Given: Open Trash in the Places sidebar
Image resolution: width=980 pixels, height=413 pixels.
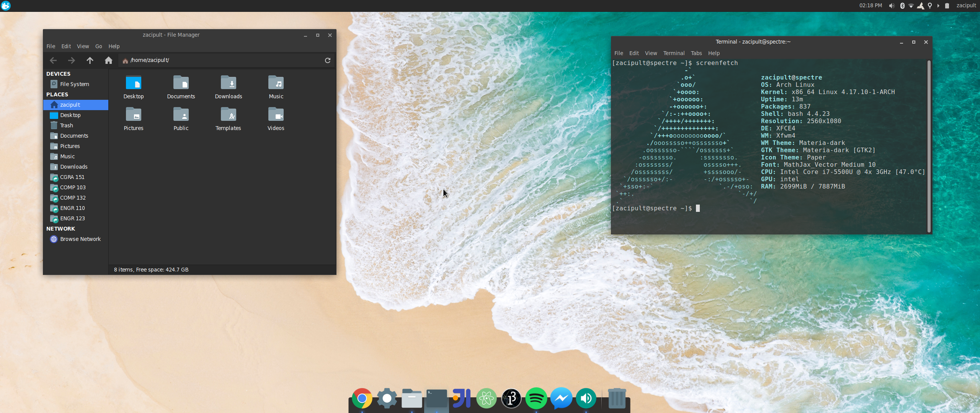Looking at the screenshot, I should click(x=76, y=125).
